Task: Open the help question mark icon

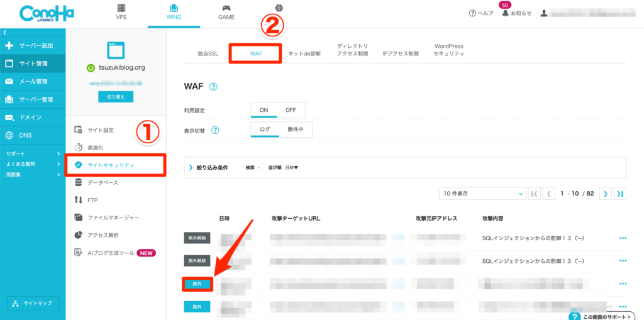Action: tap(472, 13)
